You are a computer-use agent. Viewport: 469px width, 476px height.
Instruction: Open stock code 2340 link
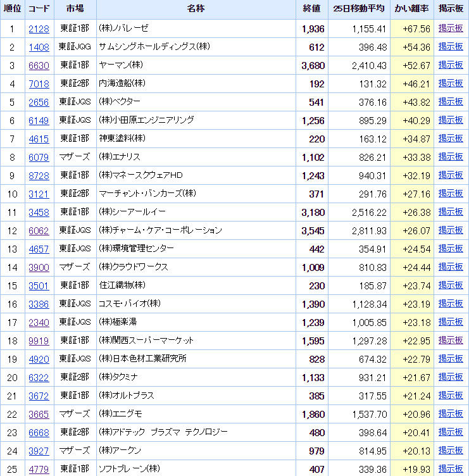pos(39,323)
